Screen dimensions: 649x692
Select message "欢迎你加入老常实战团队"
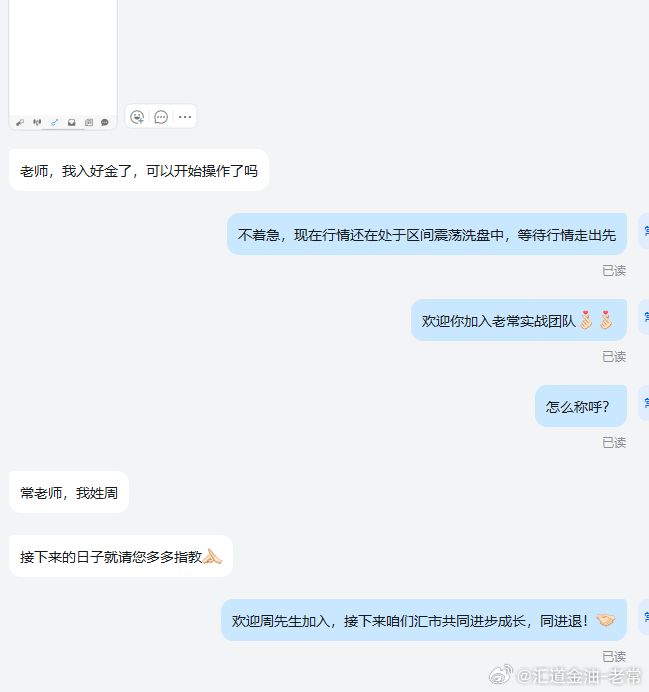click(x=519, y=320)
